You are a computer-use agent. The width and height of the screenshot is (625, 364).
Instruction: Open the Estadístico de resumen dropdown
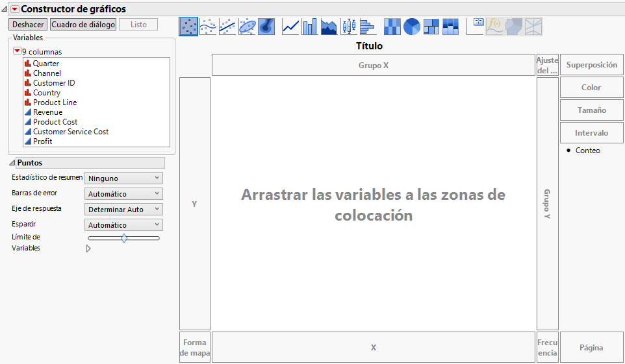(123, 178)
